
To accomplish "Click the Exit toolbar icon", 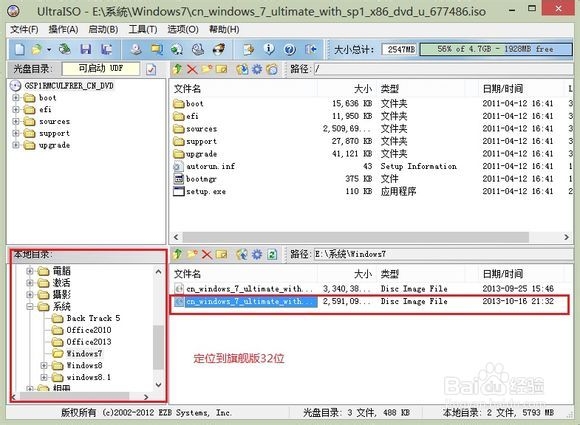I will point(311,49).
